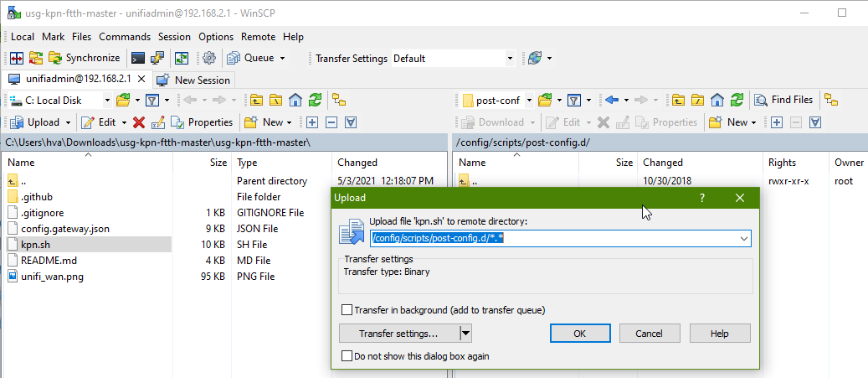The height and width of the screenshot is (378, 868).
Task: Click the Synchronize button in toolbar
Action: pyautogui.click(x=85, y=58)
